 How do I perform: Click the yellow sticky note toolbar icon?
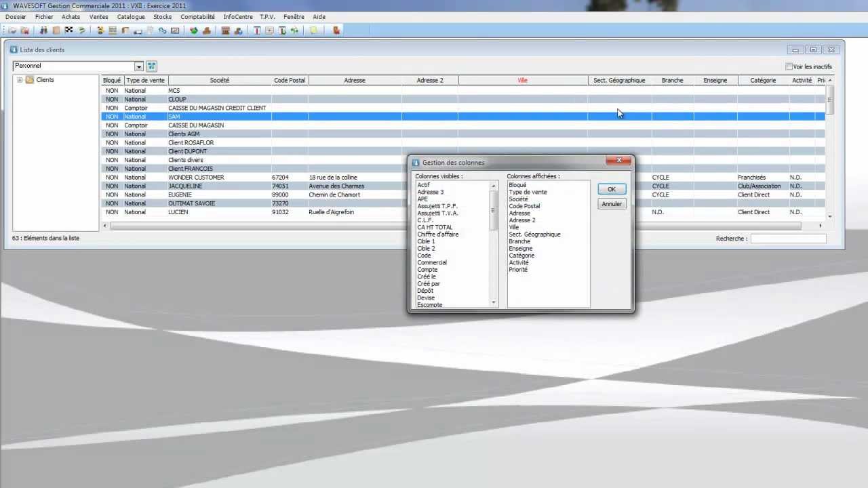[x=313, y=30]
